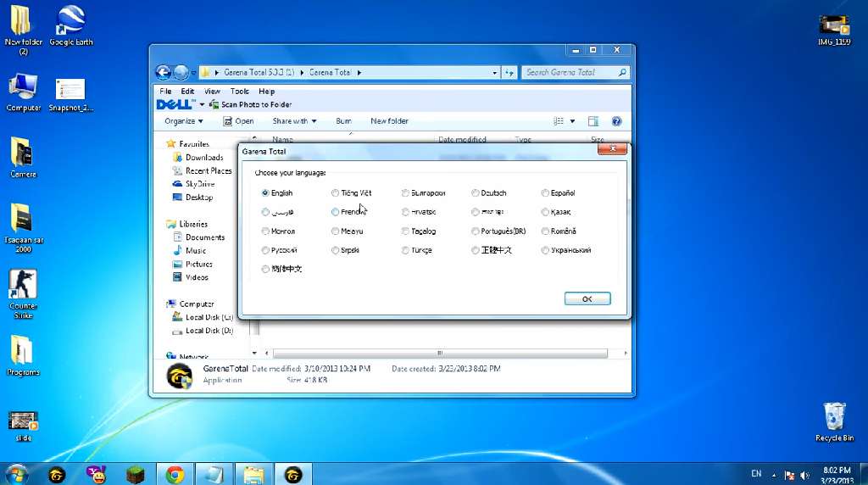Choose Deutsch as the language
The width and height of the screenshot is (868, 485).
point(476,193)
